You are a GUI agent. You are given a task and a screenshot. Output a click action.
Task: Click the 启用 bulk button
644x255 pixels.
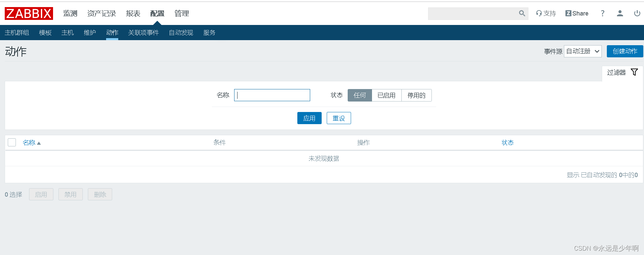click(41, 194)
